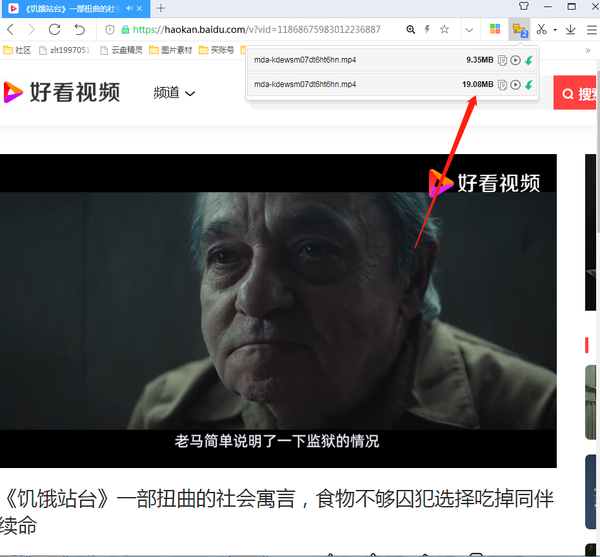Viewport: 600px width, 557px height.
Task: Click the 9.35MB mda-kdewsm07dt6ht6hn.mp4 filename
Action: coord(305,60)
